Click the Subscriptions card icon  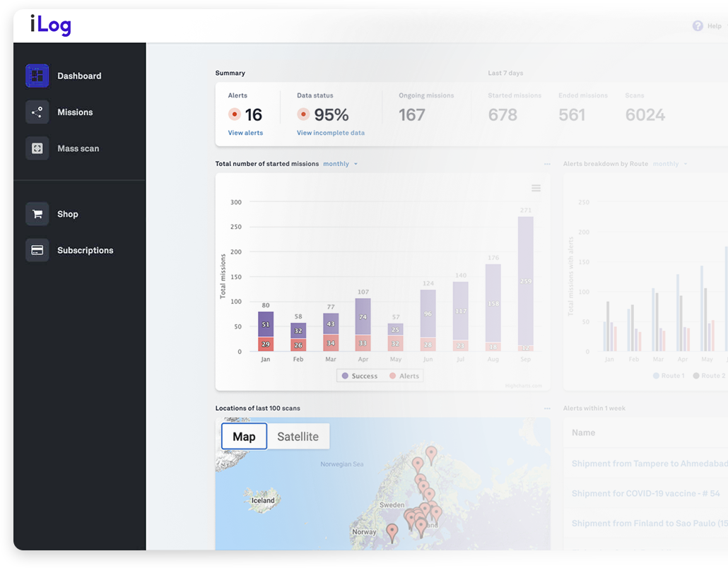pos(37,250)
